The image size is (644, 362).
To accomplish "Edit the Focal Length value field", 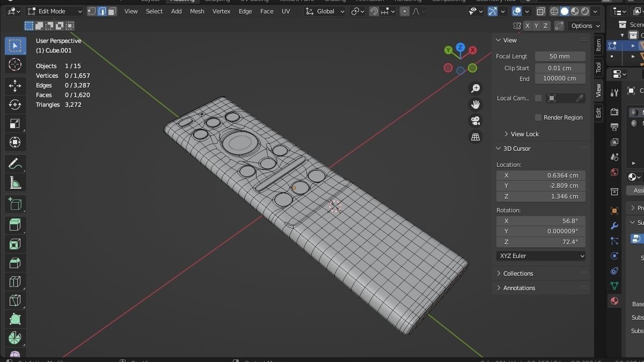I will click(x=560, y=56).
